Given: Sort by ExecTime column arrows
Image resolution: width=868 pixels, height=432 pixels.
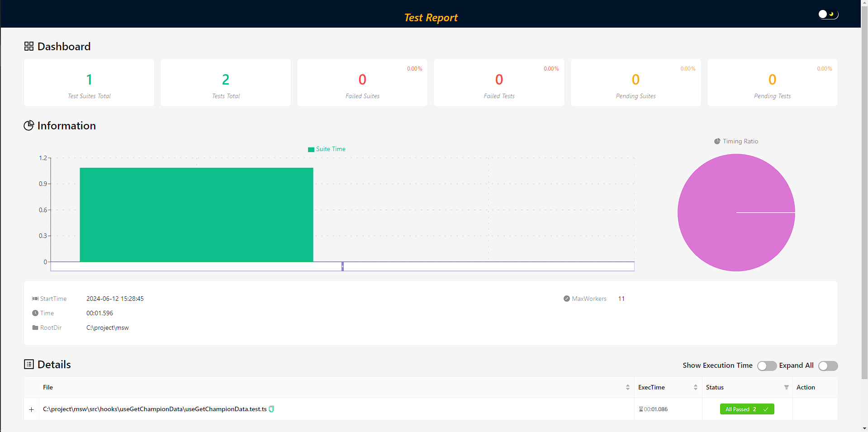Looking at the screenshot, I should tap(696, 387).
